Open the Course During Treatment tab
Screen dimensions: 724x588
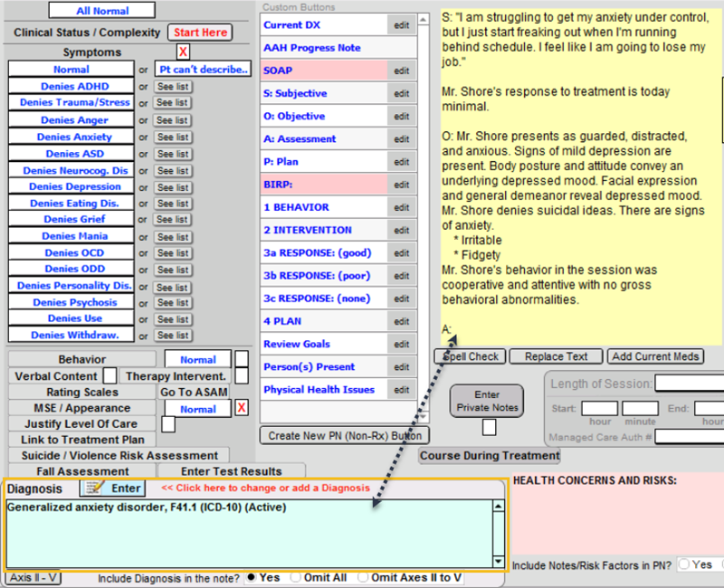(x=490, y=456)
